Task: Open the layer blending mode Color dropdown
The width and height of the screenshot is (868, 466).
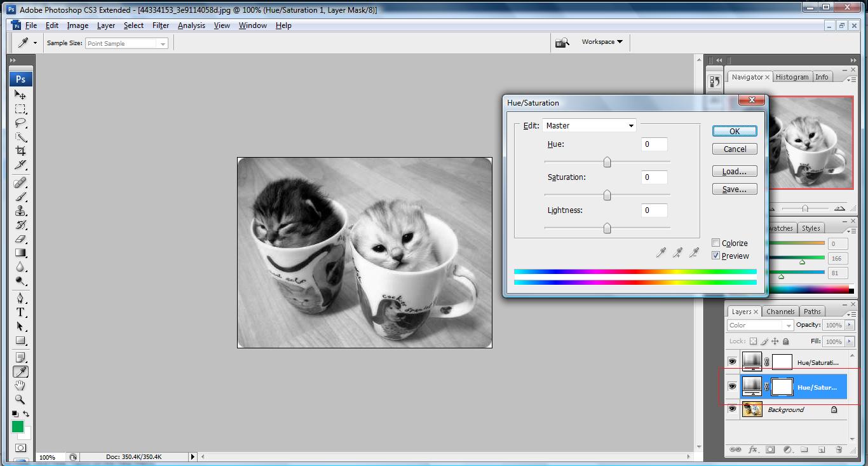Action: pos(761,325)
